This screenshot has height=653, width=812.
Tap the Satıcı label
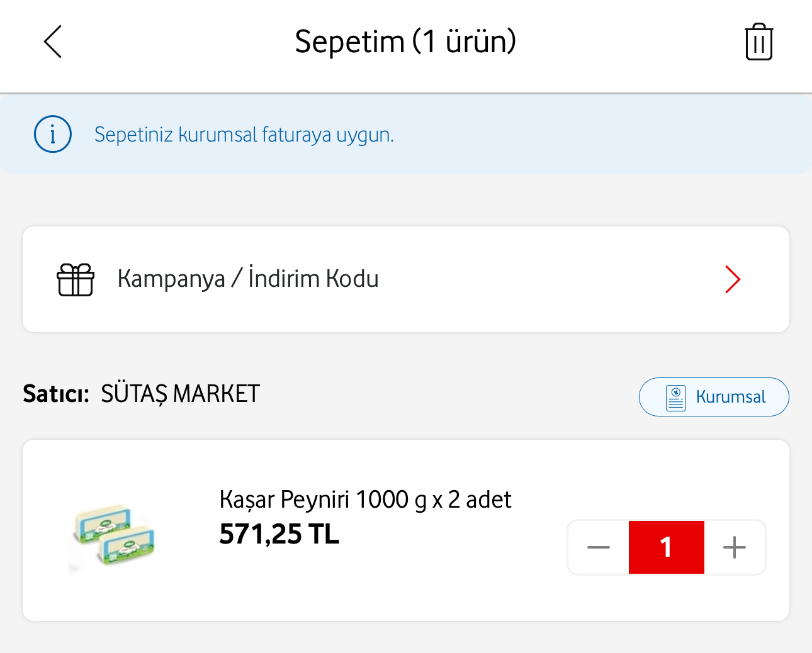pos(56,394)
